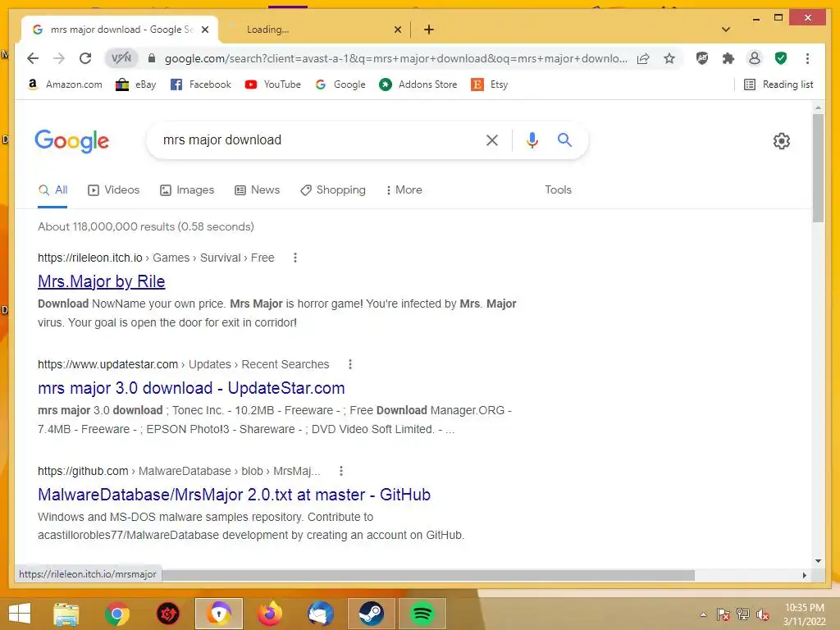Clear the search box with X
840x630 pixels.
pos(492,140)
